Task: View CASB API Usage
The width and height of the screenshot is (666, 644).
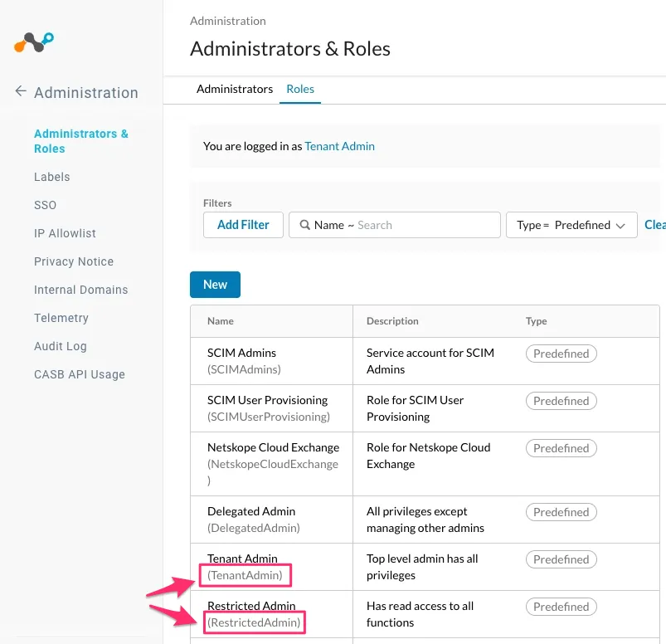Action: [80, 374]
